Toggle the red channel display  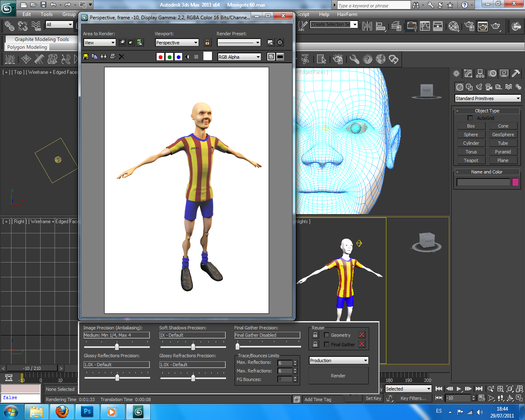tap(160, 57)
